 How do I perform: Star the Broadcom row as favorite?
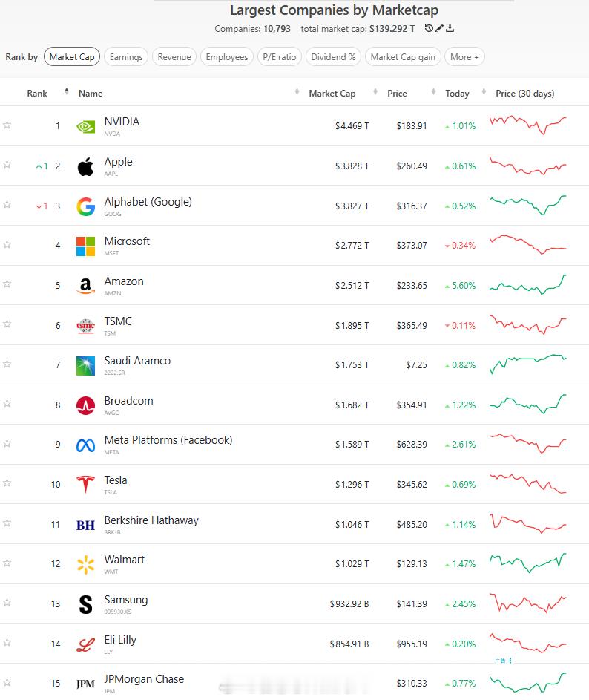coord(7,403)
